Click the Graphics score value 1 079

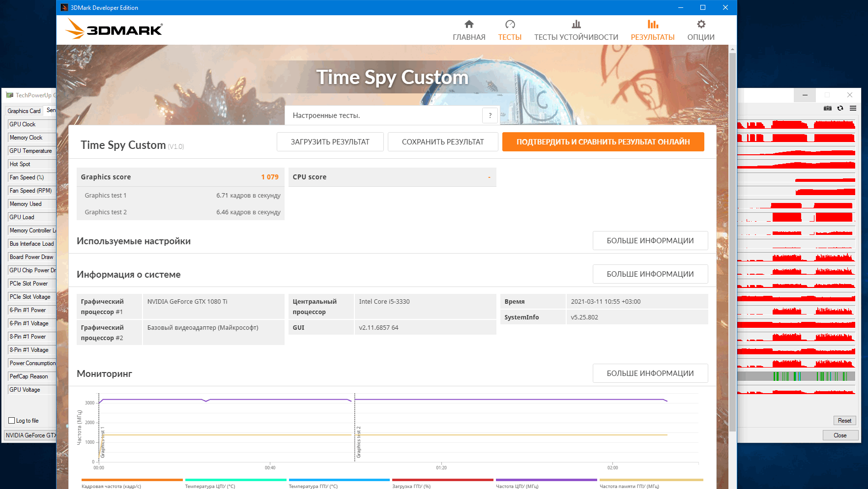click(x=270, y=177)
